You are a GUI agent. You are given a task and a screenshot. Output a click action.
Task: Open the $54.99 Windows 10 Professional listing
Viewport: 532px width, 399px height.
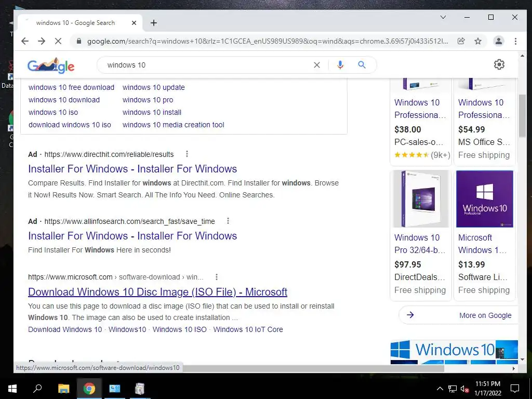pyautogui.click(x=484, y=109)
